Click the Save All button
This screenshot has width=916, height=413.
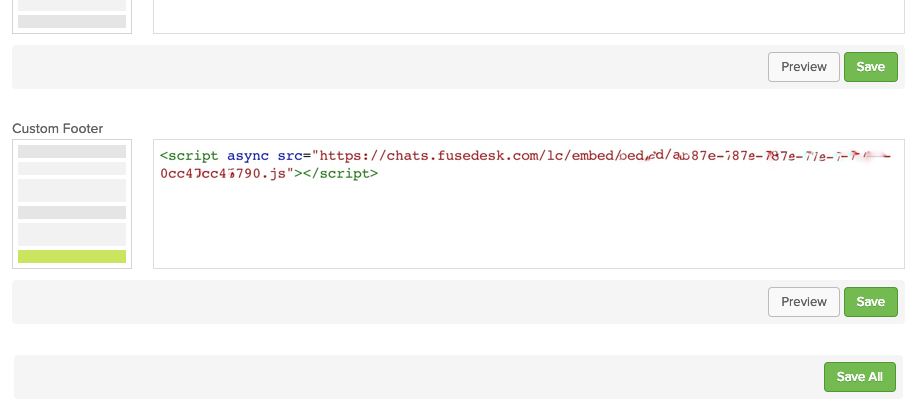click(859, 377)
